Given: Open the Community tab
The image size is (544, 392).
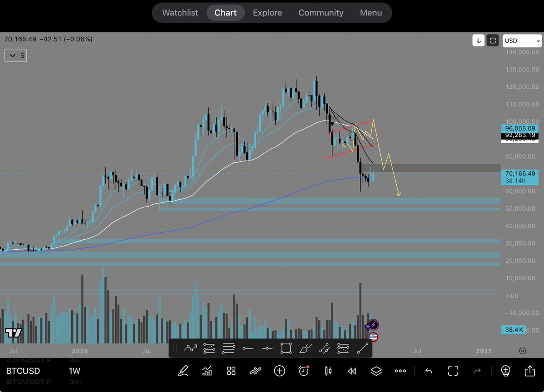Looking at the screenshot, I should pyautogui.click(x=321, y=13).
